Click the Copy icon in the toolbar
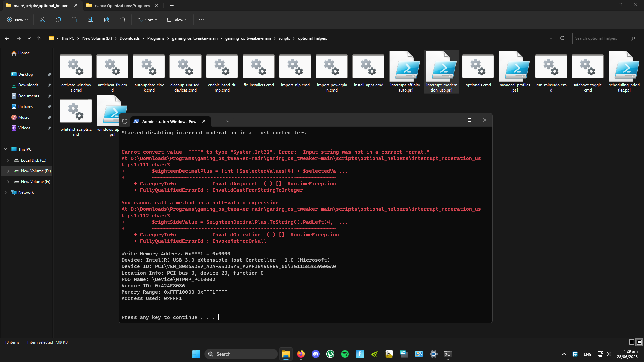 pos(58,20)
